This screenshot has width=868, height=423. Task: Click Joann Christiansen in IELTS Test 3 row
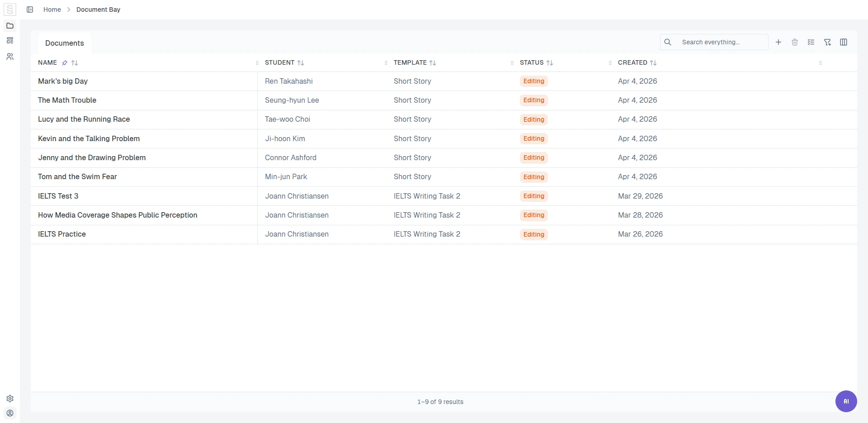[297, 196]
